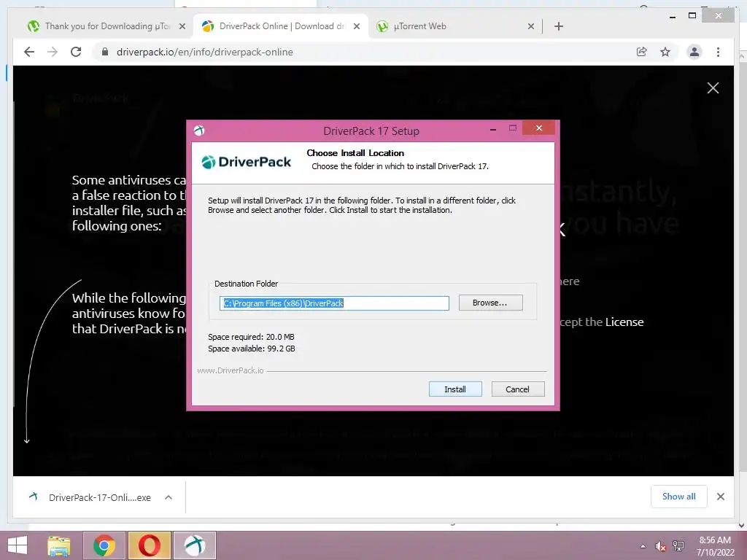Close the DriverPack Online tab
This screenshot has width=747, height=560.
click(356, 27)
